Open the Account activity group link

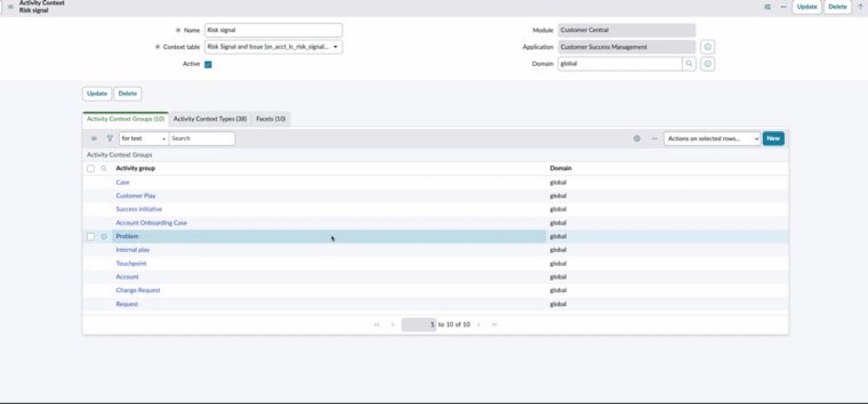point(128,277)
